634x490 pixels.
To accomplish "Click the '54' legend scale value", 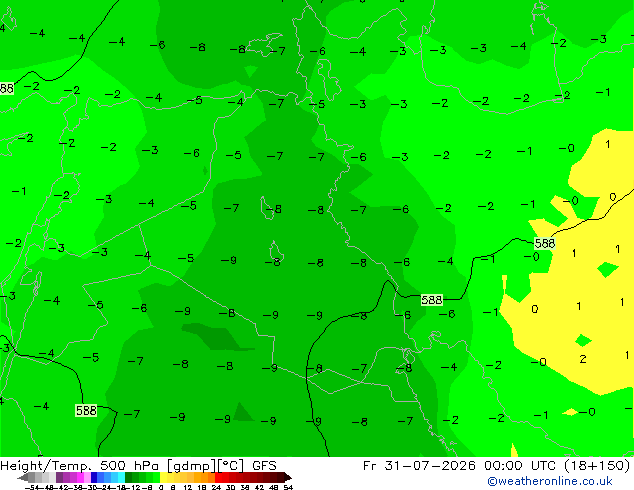I will click(x=287, y=487).
